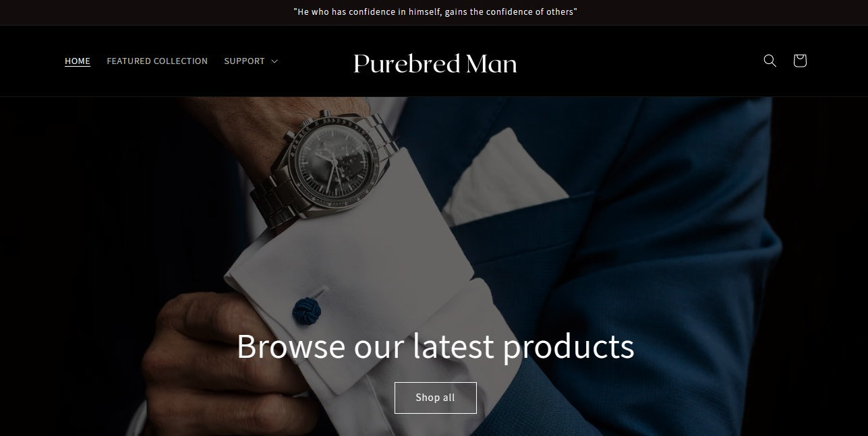Click the 'Browse our latest products' heading
Viewport: 868px width, 436px height.
click(435, 346)
